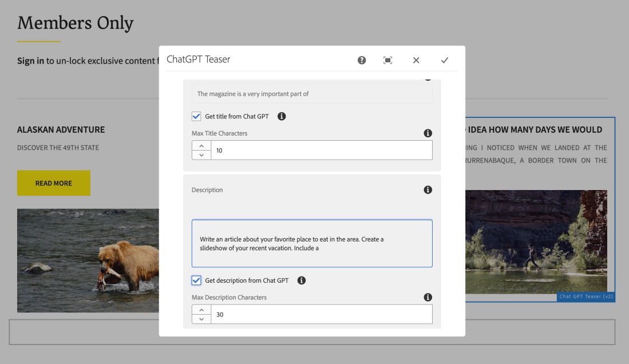The width and height of the screenshot is (629, 364).
Task: Open info tooltip next to Description label
Action: 428,190
